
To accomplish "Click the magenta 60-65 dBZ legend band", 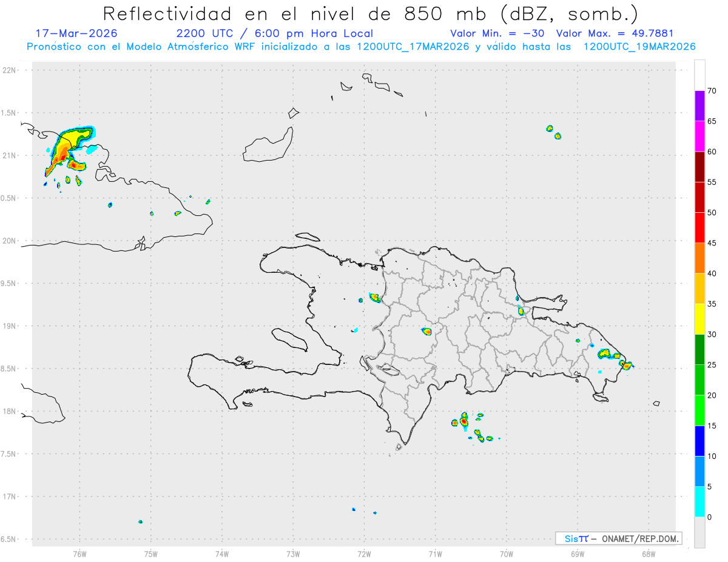I will point(699,136).
